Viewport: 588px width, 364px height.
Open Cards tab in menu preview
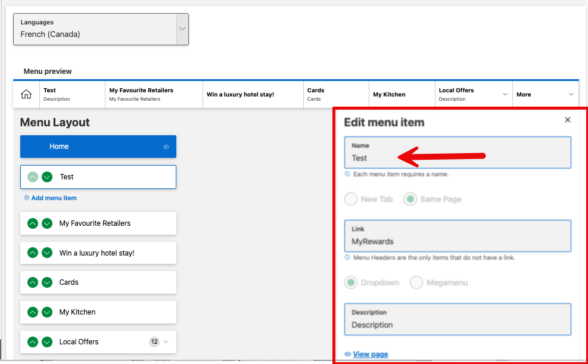(337, 95)
